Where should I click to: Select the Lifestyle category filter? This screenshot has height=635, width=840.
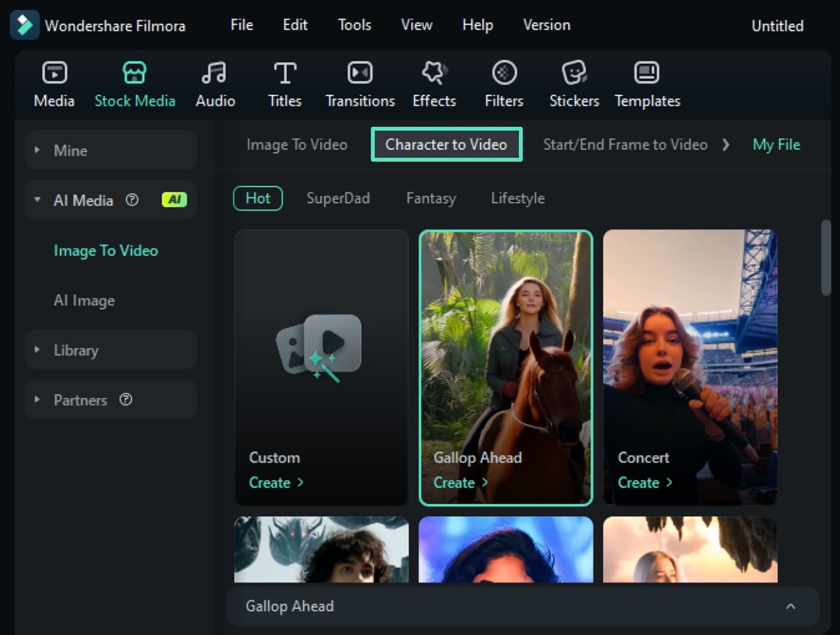click(x=518, y=198)
